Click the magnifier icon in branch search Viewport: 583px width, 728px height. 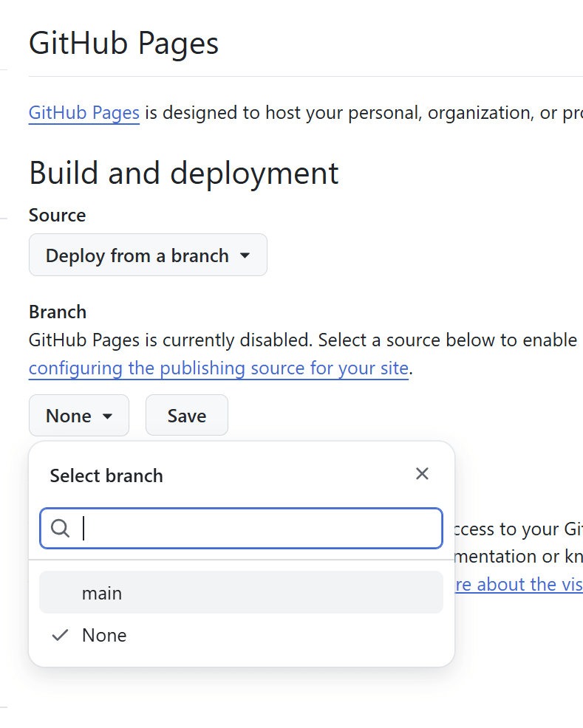pos(61,529)
